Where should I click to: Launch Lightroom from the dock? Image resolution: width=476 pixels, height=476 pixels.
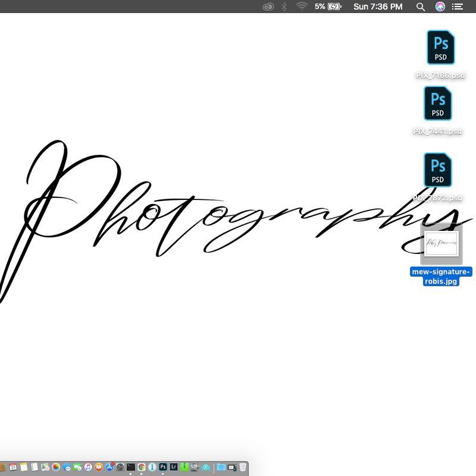[x=173, y=468]
